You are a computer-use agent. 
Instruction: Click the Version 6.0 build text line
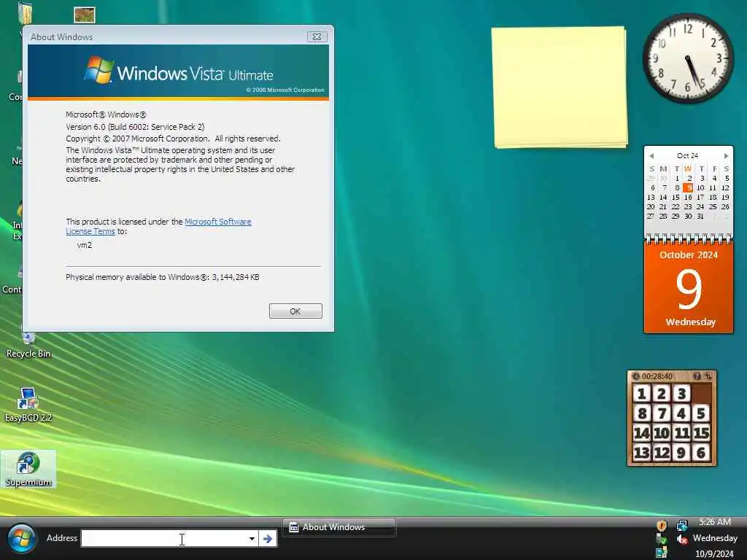pos(135,127)
